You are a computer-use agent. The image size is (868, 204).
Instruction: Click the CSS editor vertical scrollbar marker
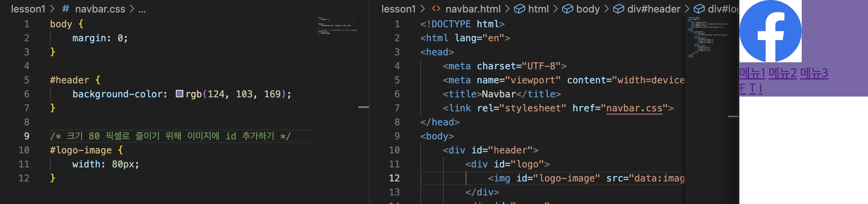(x=363, y=107)
